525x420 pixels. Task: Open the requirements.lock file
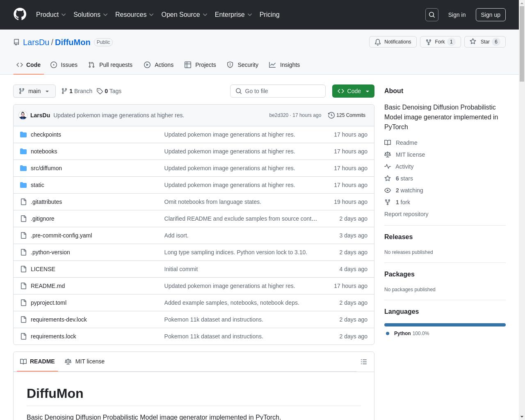53,336
